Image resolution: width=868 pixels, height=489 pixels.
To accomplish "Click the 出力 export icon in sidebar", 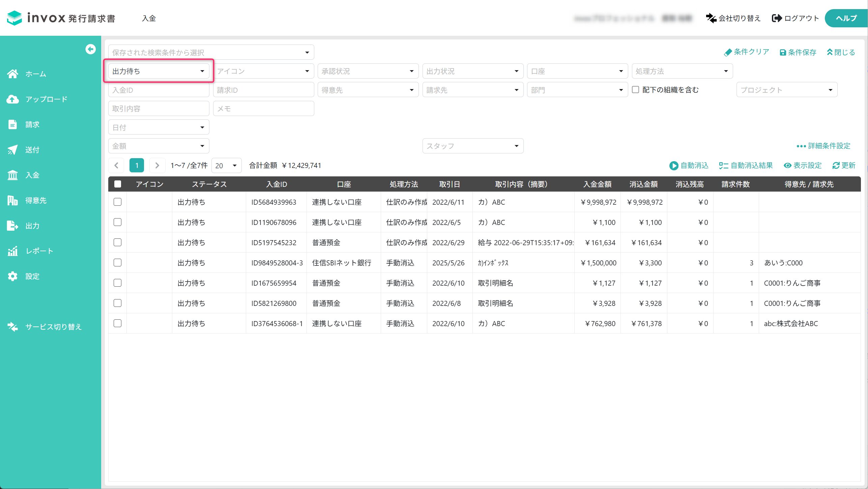I will click(x=12, y=226).
